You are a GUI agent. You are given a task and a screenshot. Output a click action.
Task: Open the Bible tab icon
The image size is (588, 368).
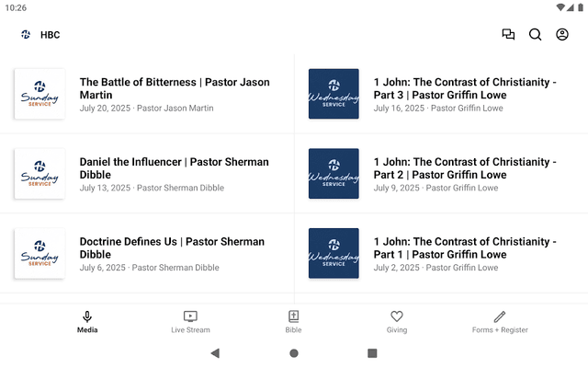point(293,322)
